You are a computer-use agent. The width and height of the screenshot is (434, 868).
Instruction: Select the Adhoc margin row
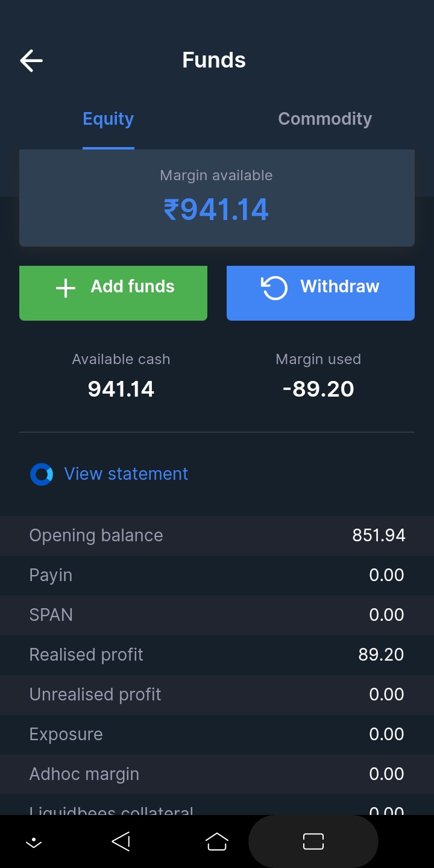coord(217,774)
